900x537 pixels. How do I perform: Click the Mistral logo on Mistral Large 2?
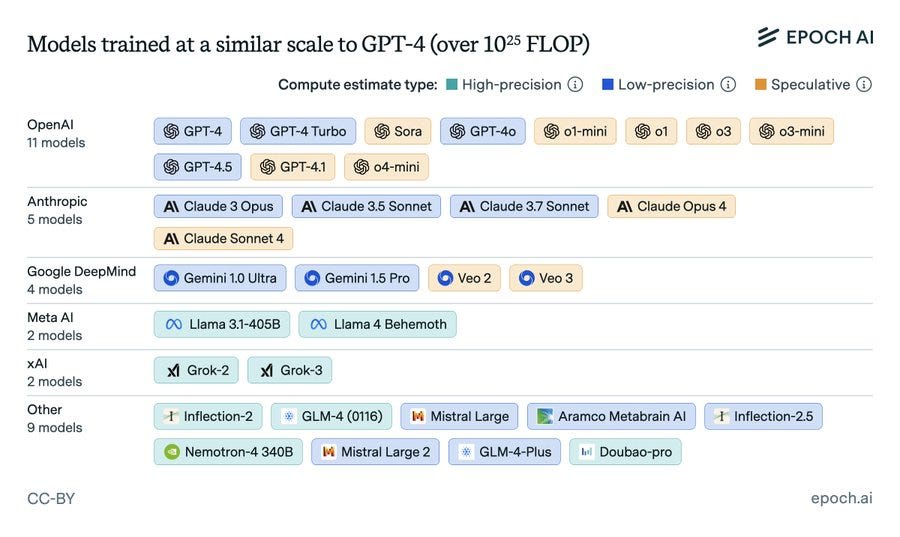point(328,452)
